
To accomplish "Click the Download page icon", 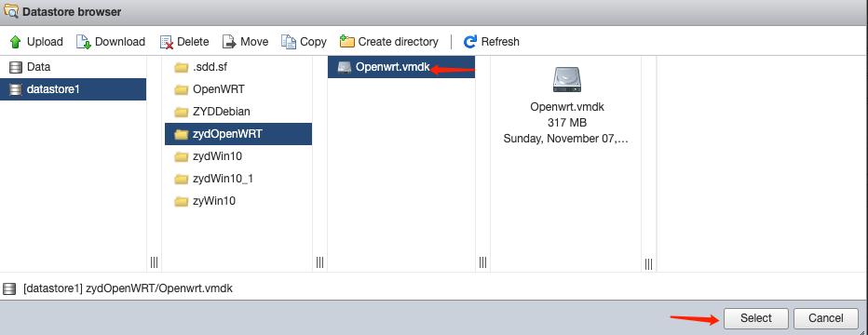I will click(83, 42).
